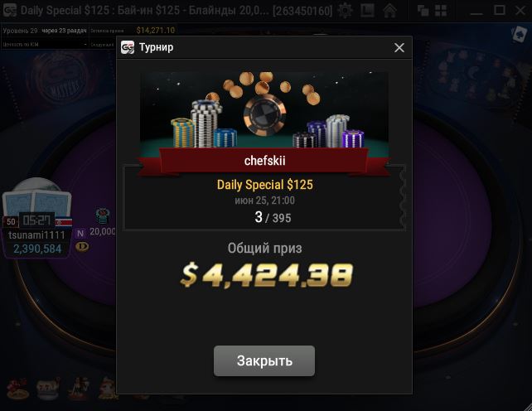Screen dimensions: 532x411
Task: Expand the Ценность по ICM dropdown
Action: pyautogui.click(x=45, y=45)
